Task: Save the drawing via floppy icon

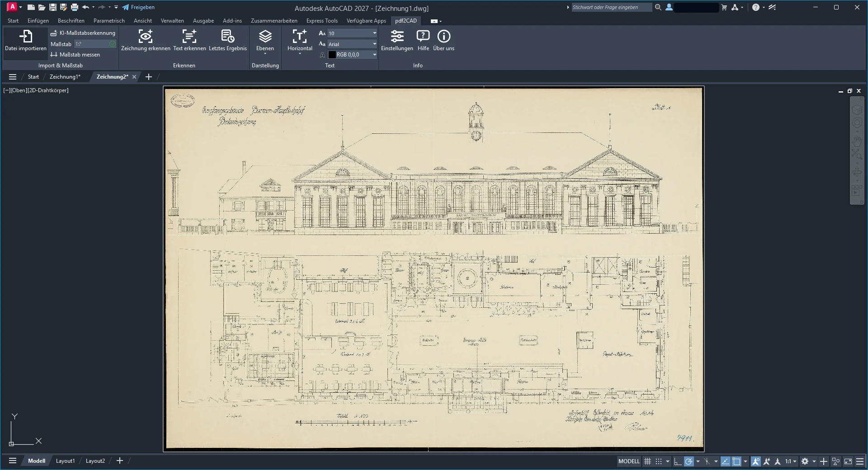Action: click(53, 7)
